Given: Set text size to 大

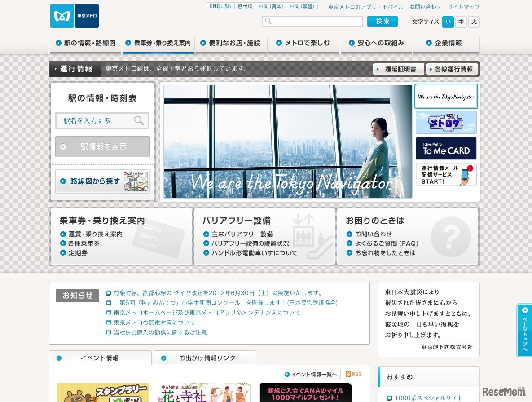Looking at the screenshot, I should [x=474, y=22].
